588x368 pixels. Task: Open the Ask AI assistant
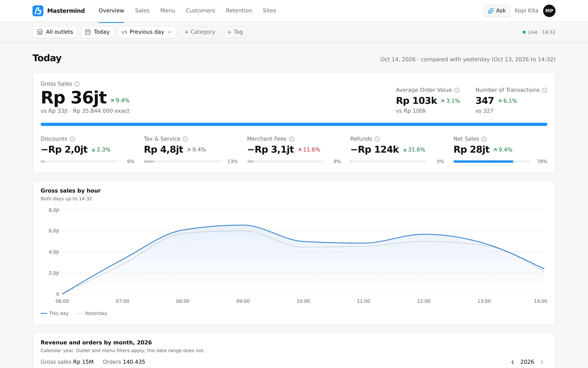497,11
